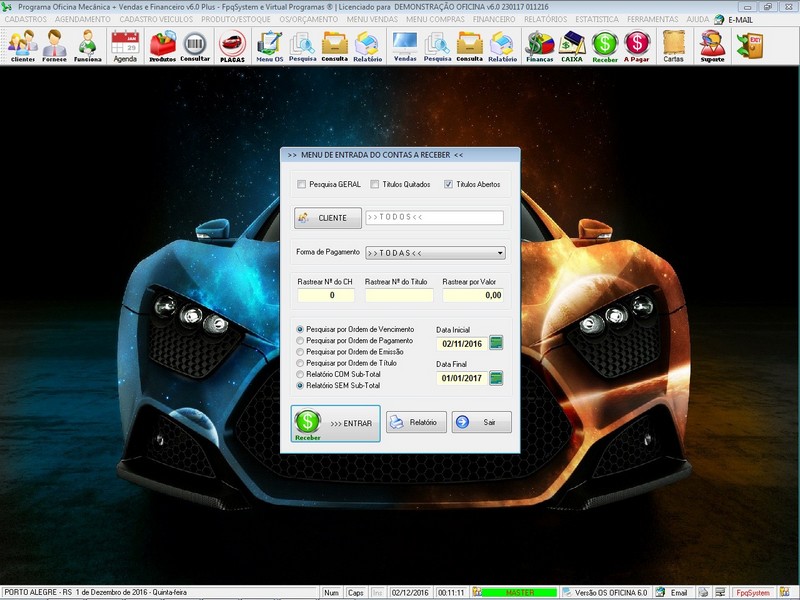
Task: Open the Clientes toolbar icon
Action: (22, 46)
